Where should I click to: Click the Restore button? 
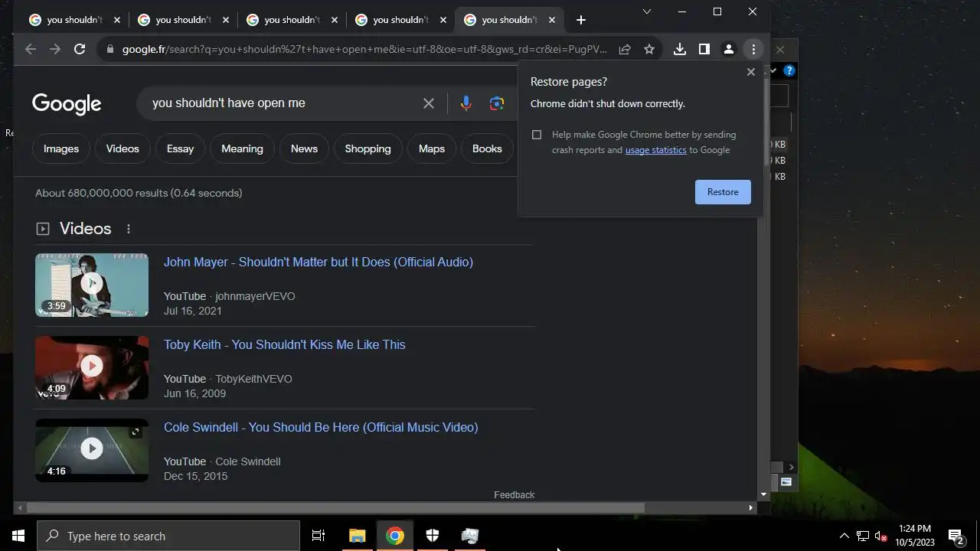723,192
